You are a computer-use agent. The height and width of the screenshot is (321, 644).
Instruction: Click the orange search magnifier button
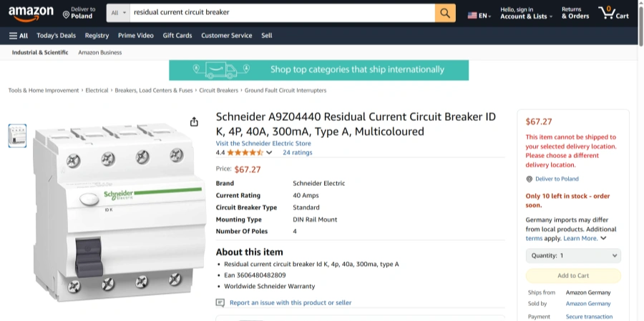445,13
